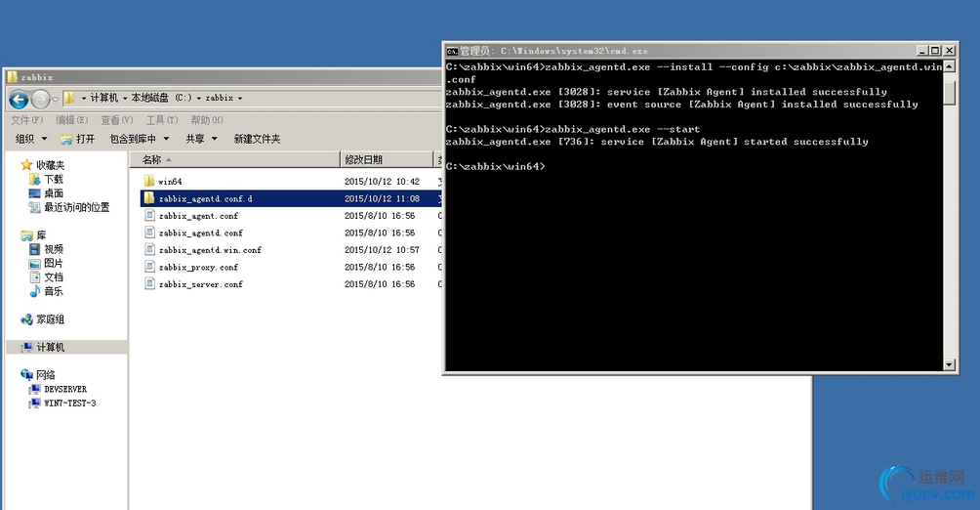This screenshot has width=980, height=510.
Task: Close the cmd.exe window
Action: coord(949,50)
